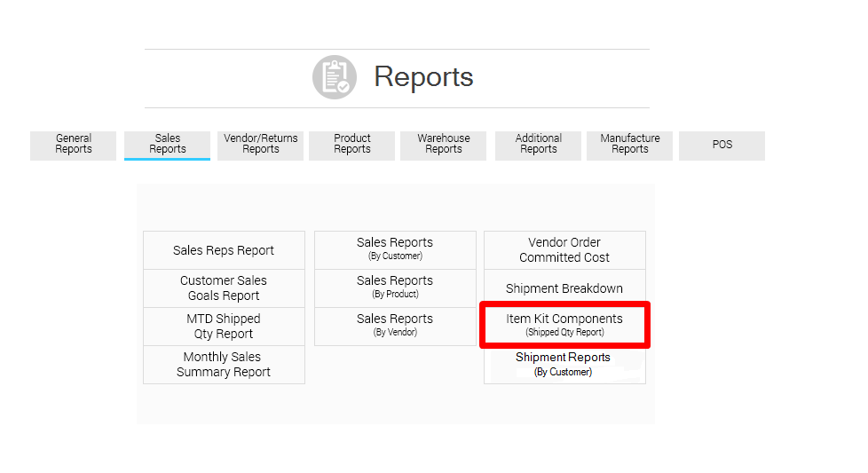Launch the MTD Shipped Qty Report

tap(224, 327)
